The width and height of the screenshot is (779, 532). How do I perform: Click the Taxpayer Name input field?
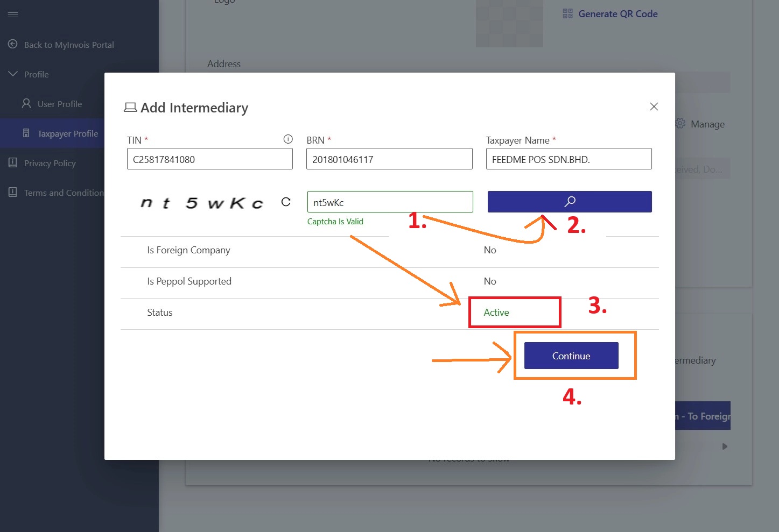[569, 159]
